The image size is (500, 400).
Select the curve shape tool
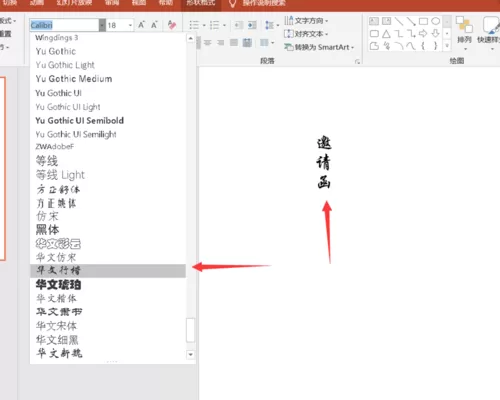pyautogui.click(x=411, y=46)
